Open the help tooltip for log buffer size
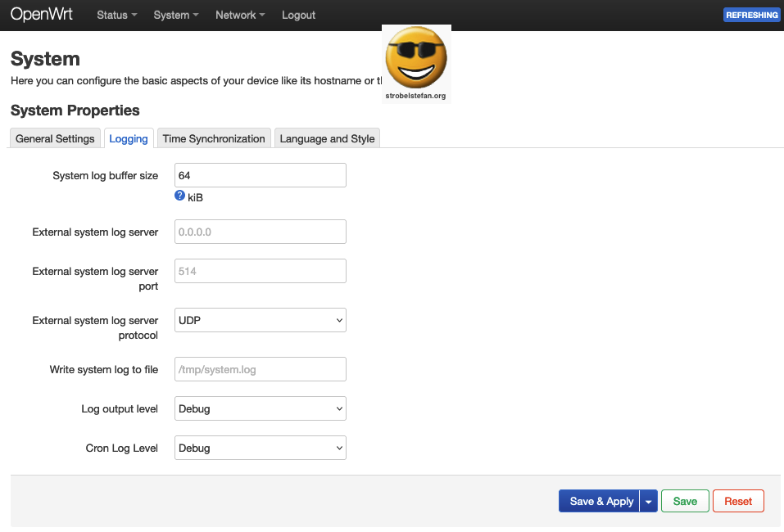 coord(179,195)
